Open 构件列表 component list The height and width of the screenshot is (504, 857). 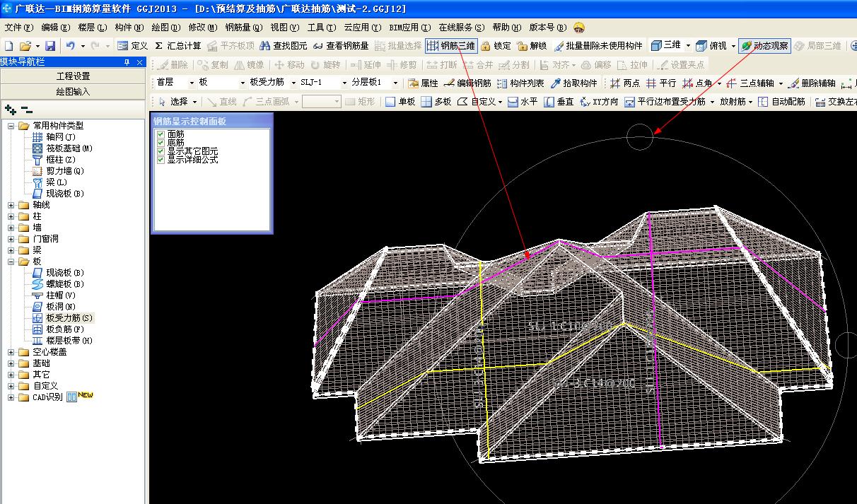520,83
